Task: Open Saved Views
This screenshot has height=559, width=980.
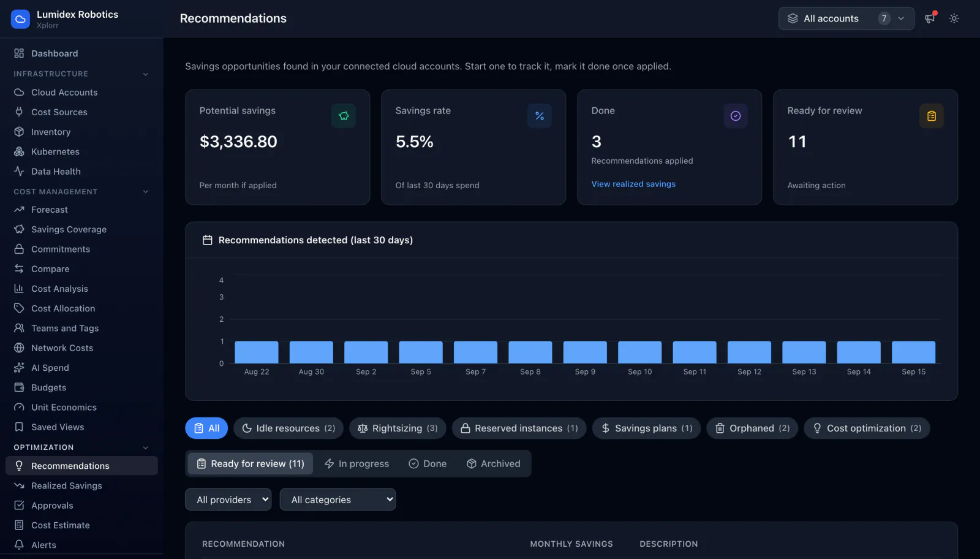Action: [x=81, y=427]
